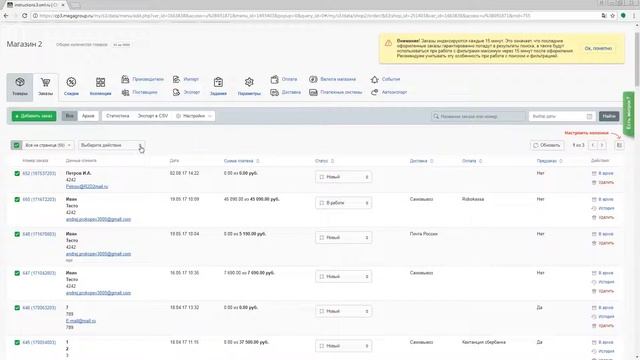
Task: Switch to the Архив tab
Action: coord(88,116)
